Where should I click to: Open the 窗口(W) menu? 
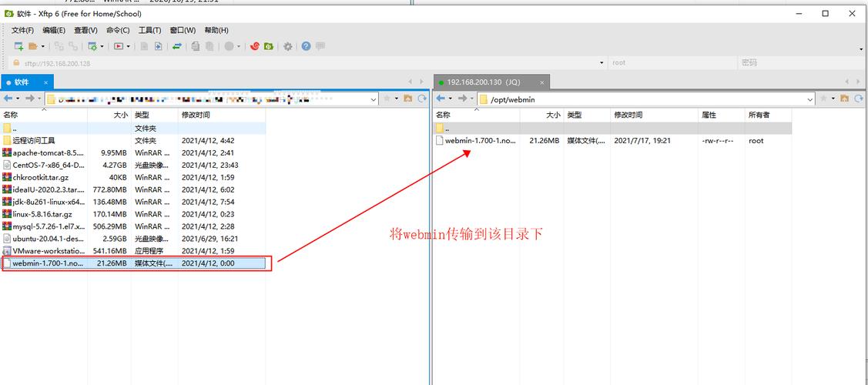183,31
